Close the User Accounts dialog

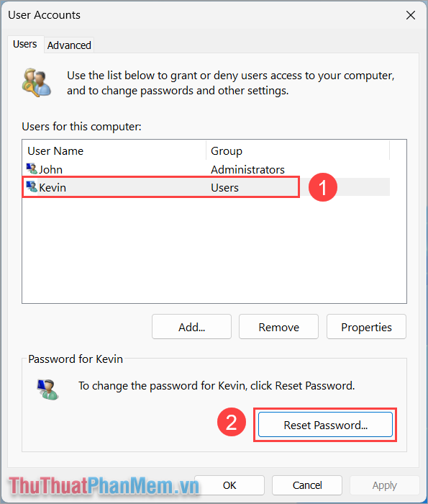[410, 15]
